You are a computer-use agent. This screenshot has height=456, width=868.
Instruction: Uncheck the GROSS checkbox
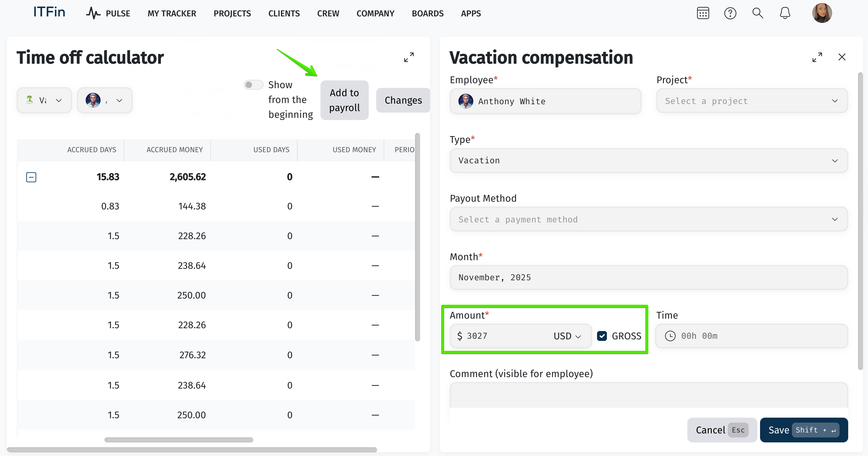tap(602, 336)
